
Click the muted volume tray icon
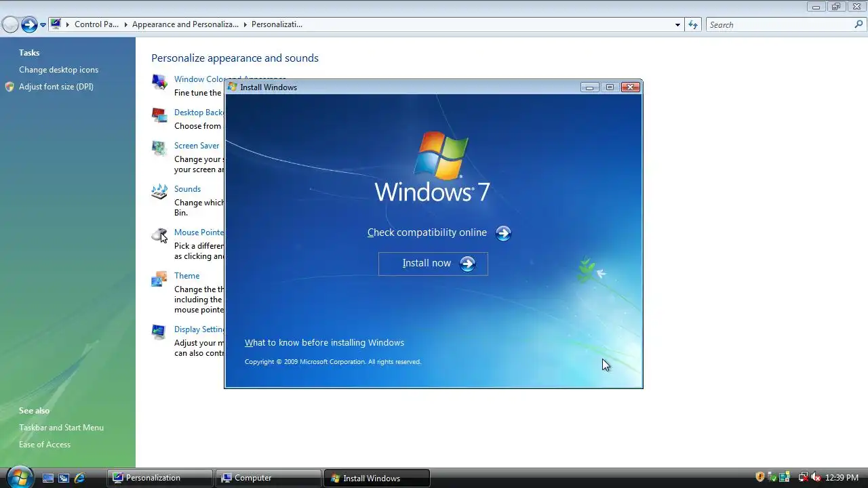(816, 477)
